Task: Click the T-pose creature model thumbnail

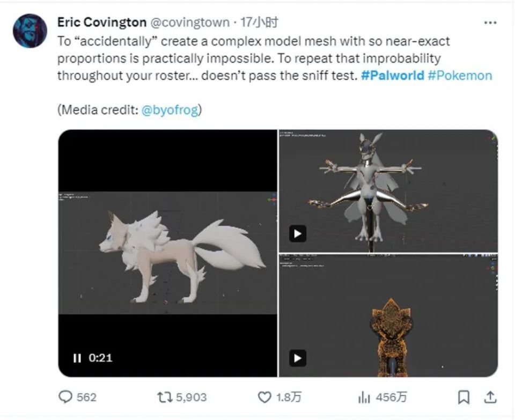Action: (x=388, y=190)
